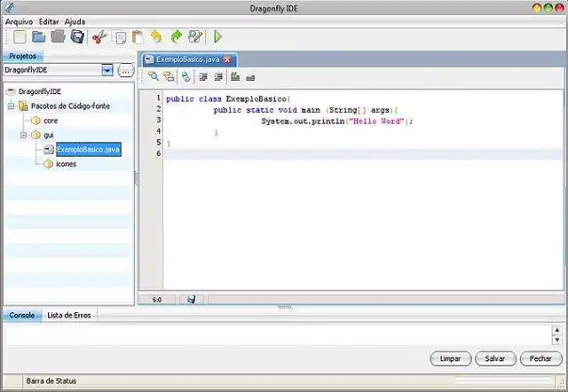568x392 pixels.
Task: Click the Barra de Status text
Action: 51,380
